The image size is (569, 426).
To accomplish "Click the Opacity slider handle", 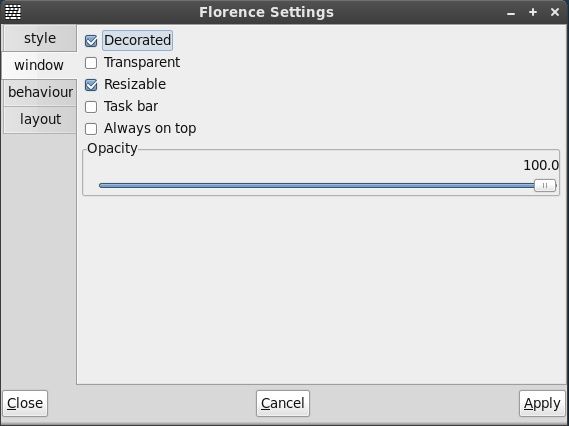I will [545, 185].
